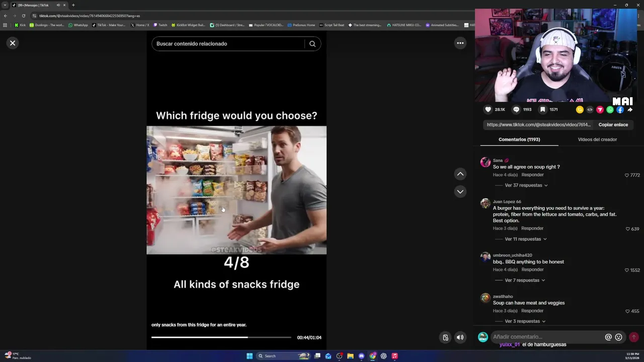Open the Kick bookmark

point(20,25)
